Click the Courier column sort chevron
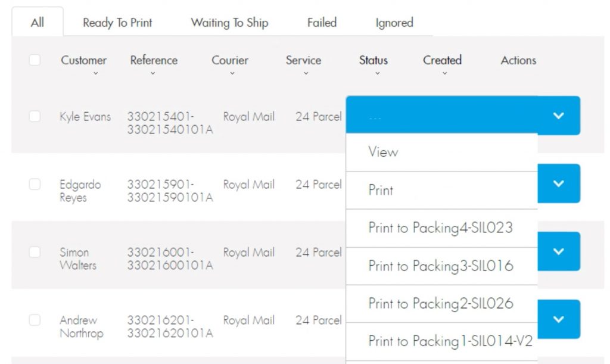This screenshot has height=364, width=610. pos(232,72)
